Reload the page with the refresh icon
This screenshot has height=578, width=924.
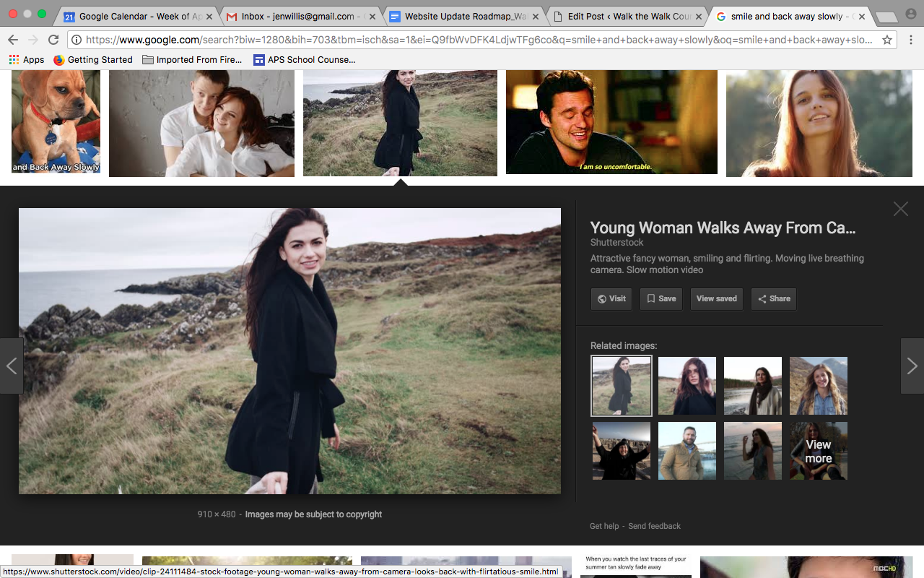click(x=53, y=40)
